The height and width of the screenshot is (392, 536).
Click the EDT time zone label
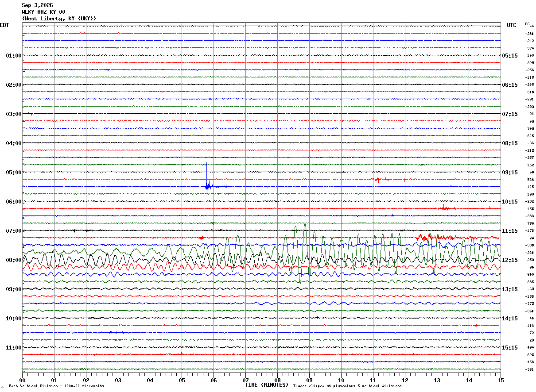[4, 25]
